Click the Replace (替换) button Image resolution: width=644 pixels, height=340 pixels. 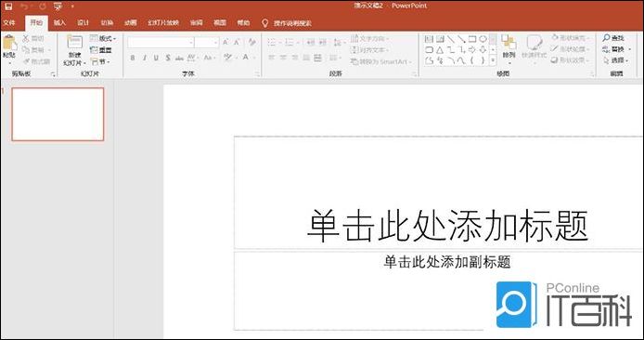pyautogui.click(x=616, y=49)
